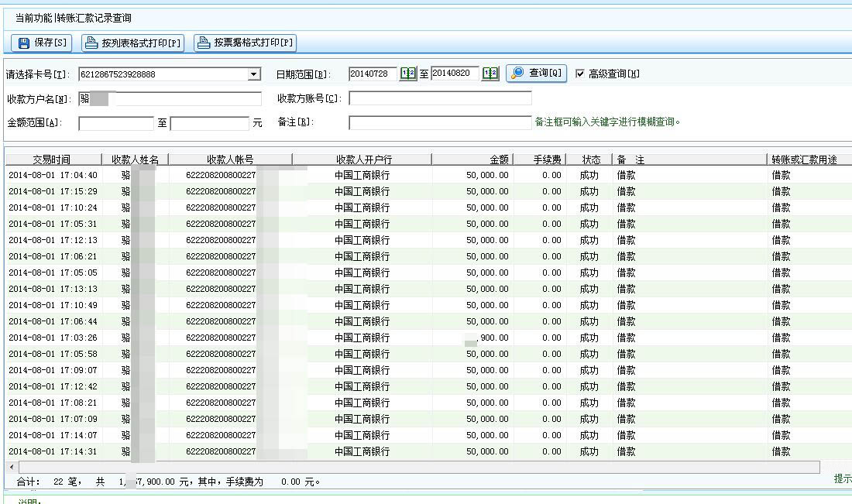Click the Save floppy disk icon
The height and width of the screenshot is (504, 852).
[23, 43]
